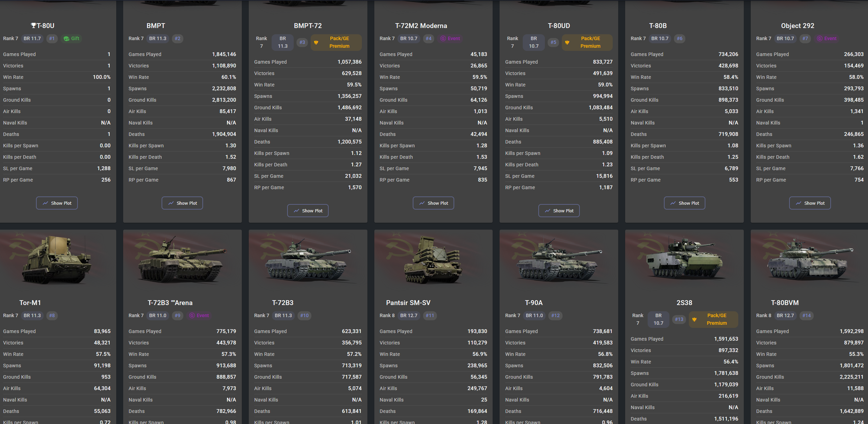868x424 pixels.
Task: Click the Event icon on T-72B3 Arena card
Action: [x=192, y=316]
